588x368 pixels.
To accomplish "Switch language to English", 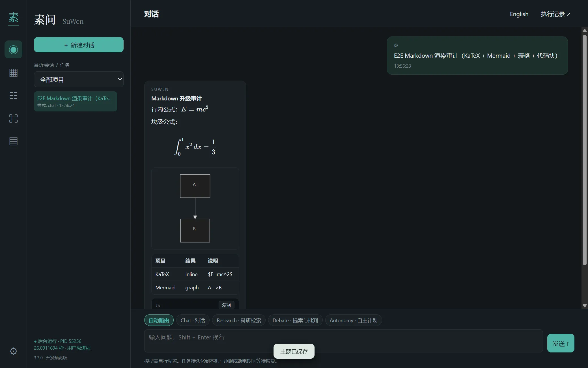I will point(519,14).
